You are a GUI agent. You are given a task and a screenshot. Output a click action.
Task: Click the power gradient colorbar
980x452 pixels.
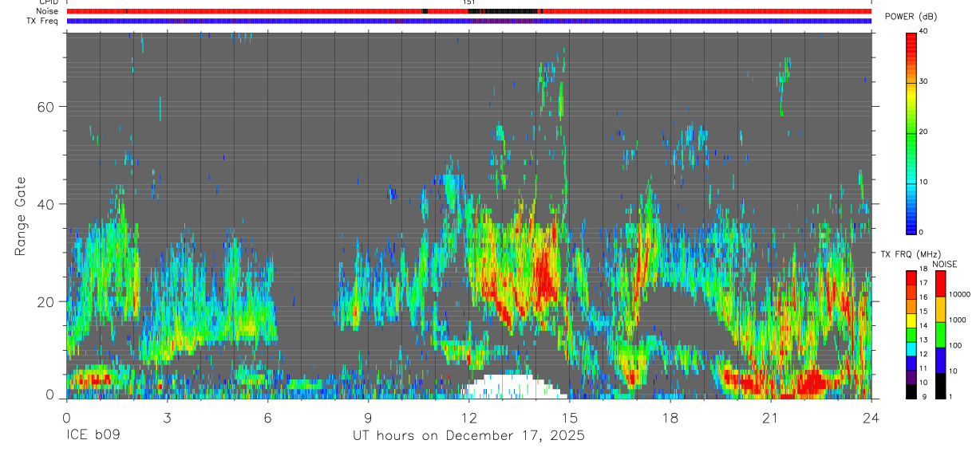pyautogui.click(x=911, y=132)
